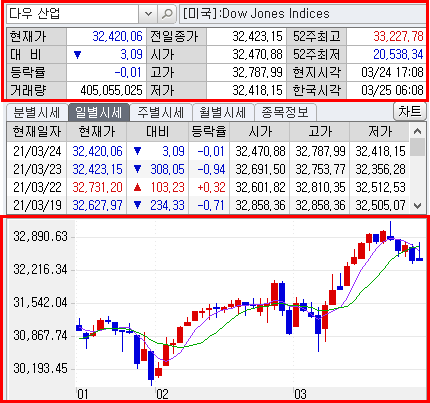430x403 pixels.
Task: Click the 현재일자 column header
Action: (37, 132)
